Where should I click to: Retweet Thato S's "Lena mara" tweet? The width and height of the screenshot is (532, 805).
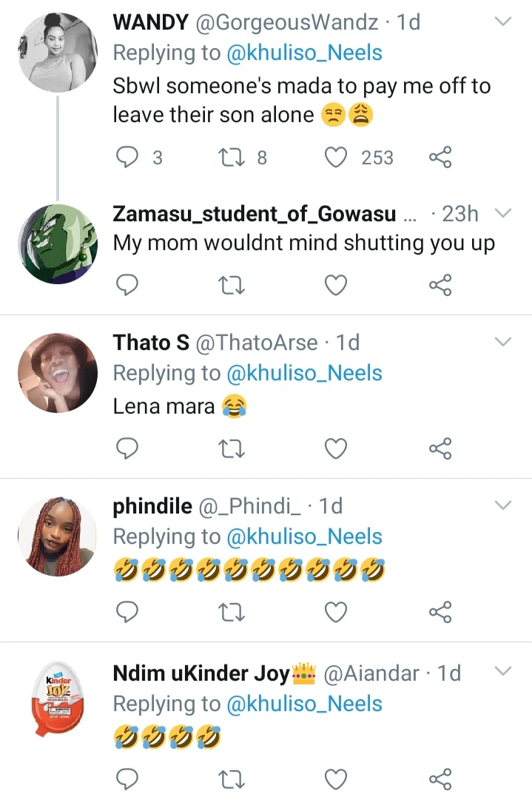(232, 448)
